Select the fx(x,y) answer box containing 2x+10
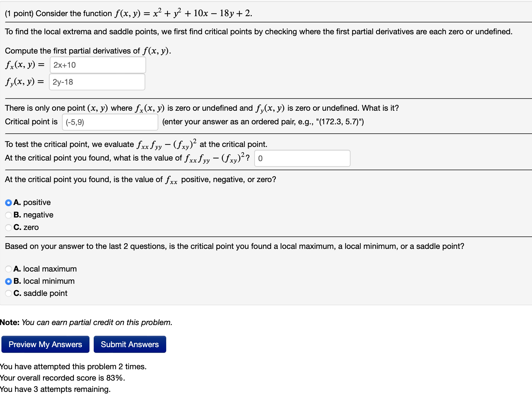This screenshot has width=532, height=395. (98, 65)
